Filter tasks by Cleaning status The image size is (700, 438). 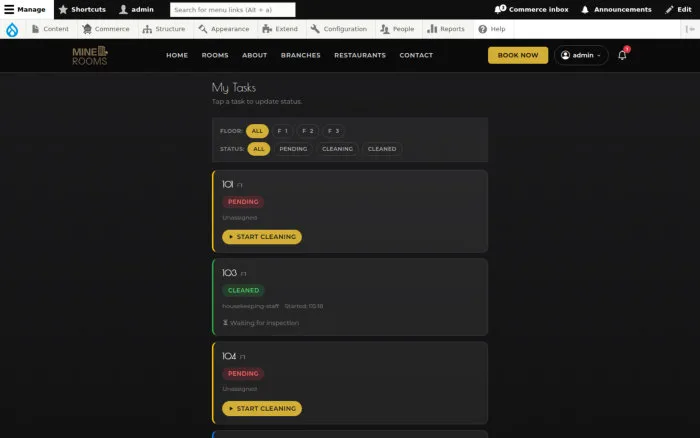[x=338, y=149]
